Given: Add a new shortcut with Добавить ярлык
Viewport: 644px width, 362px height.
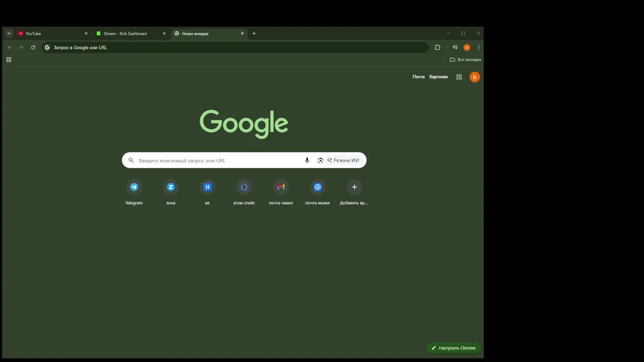Looking at the screenshot, I should click(x=354, y=193).
